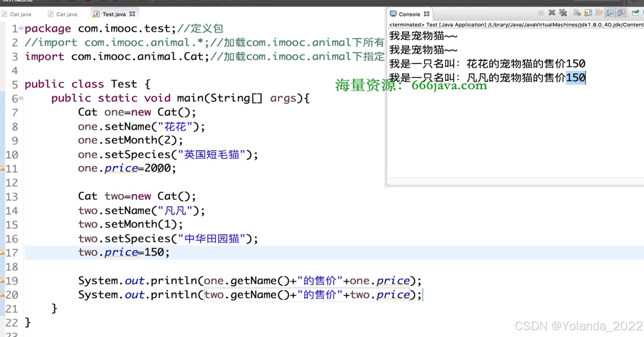
Task: Click 'one.price=2000;' on line 11
Action: (x=127, y=168)
